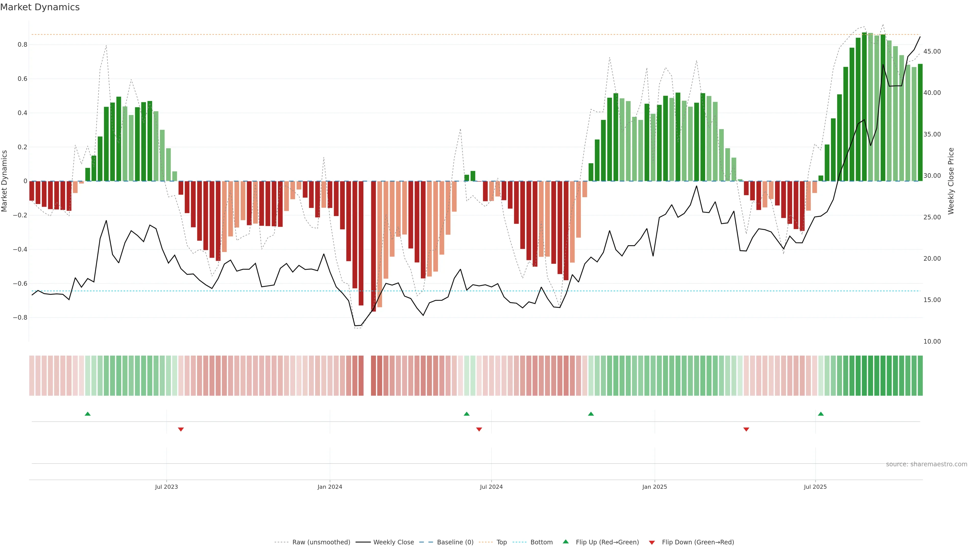
Task: Click the green flip-up marker after Jul 2025
Action: click(820, 414)
